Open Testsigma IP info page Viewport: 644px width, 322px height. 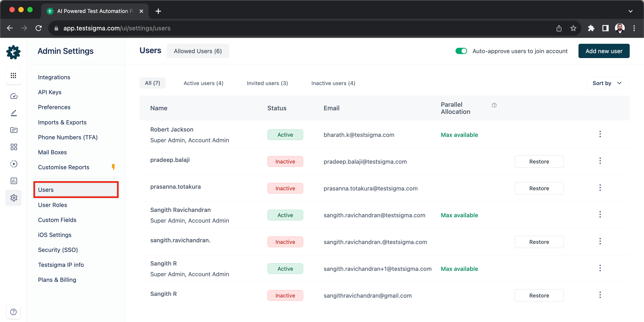[61, 265]
